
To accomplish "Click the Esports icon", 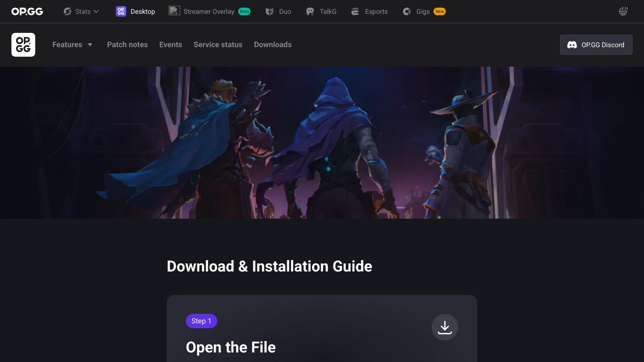I will [x=355, y=11].
